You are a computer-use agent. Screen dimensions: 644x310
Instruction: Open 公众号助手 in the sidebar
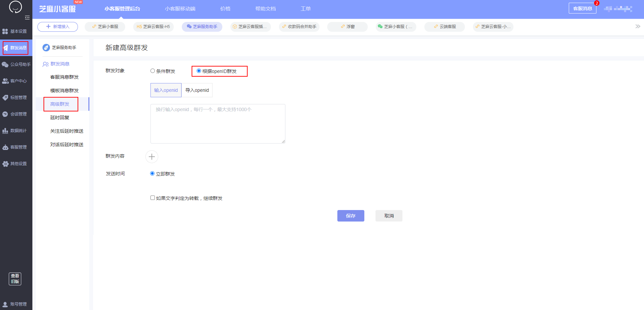pyautogui.click(x=16, y=64)
